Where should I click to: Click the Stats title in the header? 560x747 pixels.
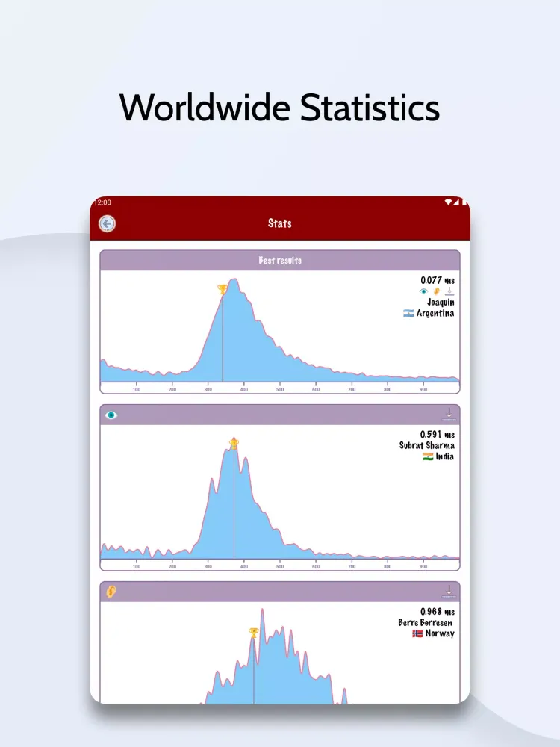(280, 223)
